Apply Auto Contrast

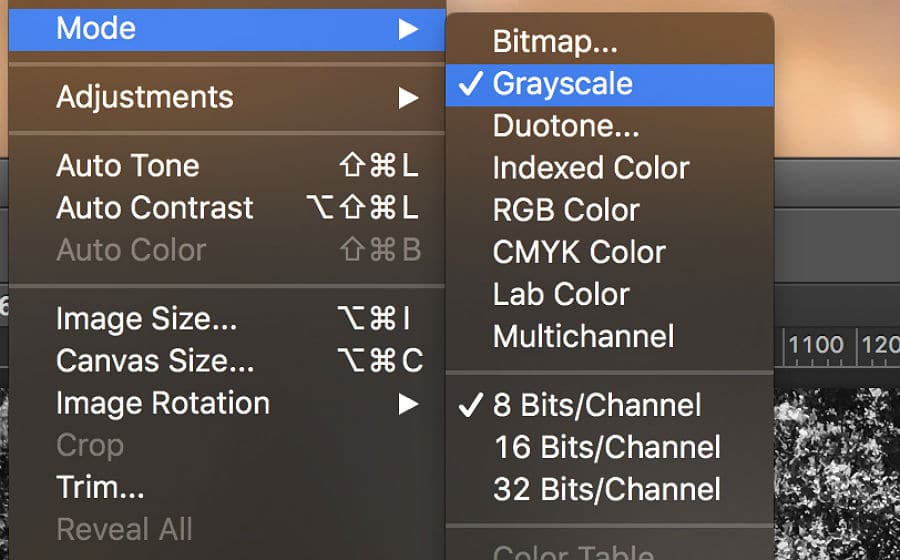(155, 208)
